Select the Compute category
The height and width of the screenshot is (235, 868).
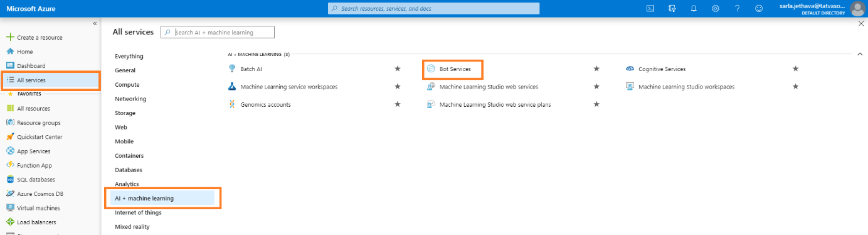pos(127,84)
